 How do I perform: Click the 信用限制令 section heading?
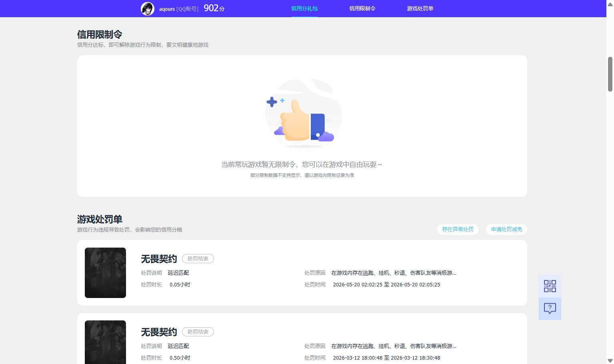pyautogui.click(x=100, y=34)
